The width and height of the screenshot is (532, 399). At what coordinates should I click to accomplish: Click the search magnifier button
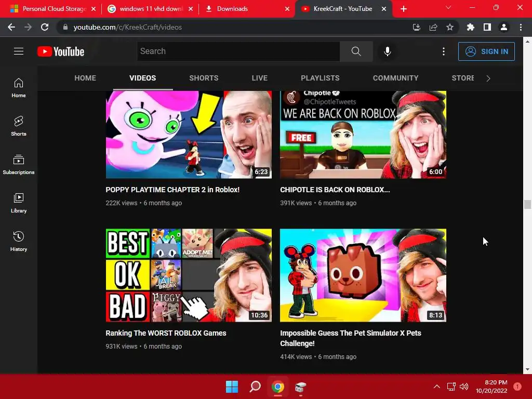point(356,51)
